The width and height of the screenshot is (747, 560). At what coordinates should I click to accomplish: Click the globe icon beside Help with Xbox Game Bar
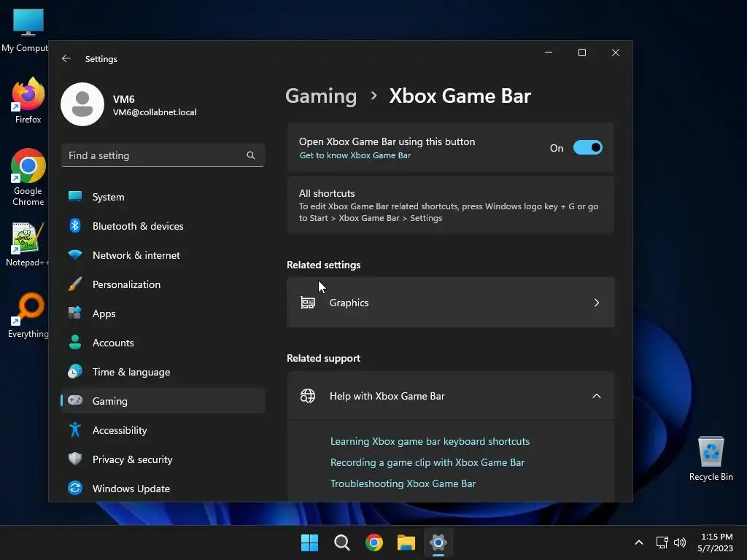point(308,396)
